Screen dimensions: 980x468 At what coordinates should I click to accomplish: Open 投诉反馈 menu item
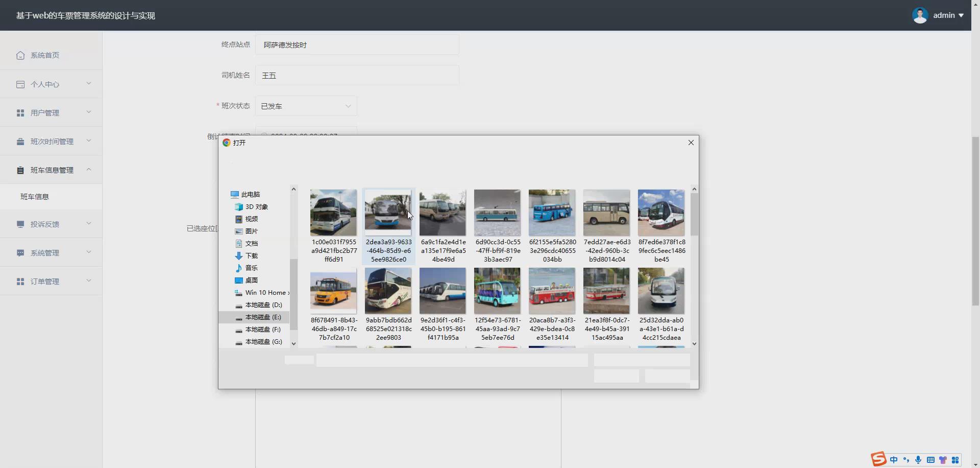click(x=51, y=224)
